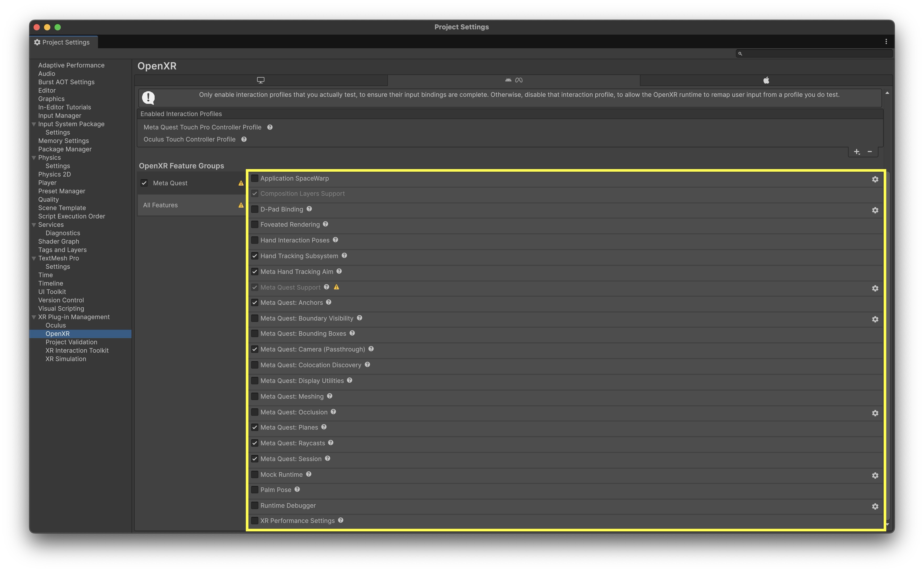Uncheck Meta Quest: Anchors feature
The image size is (924, 572).
(x=255, y=303)
